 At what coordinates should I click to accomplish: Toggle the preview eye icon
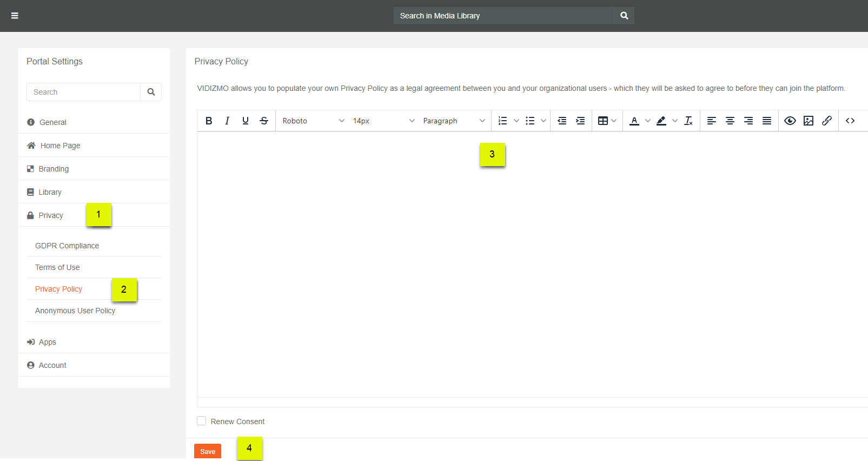click(790, 121)
